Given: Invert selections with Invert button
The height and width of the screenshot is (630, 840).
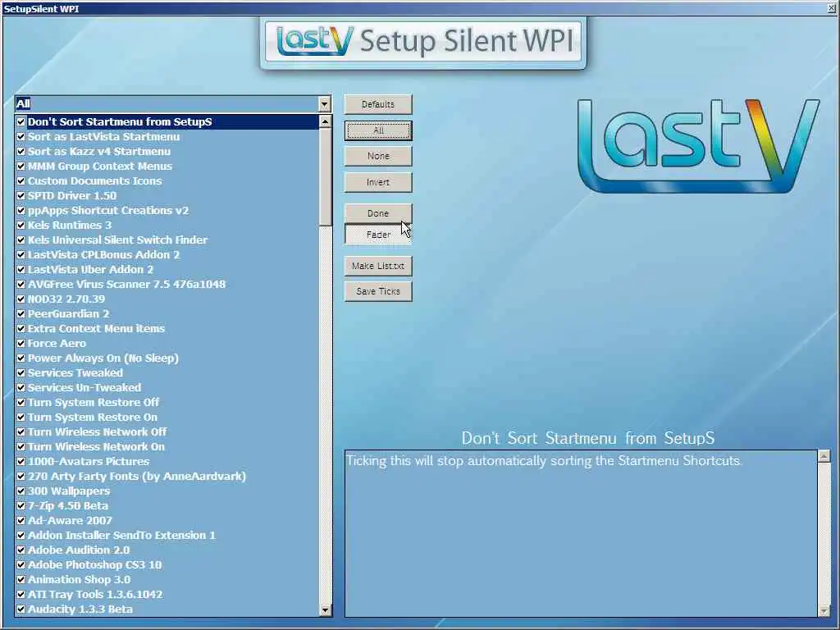Looking at the screenshot, I should point(378,182).
